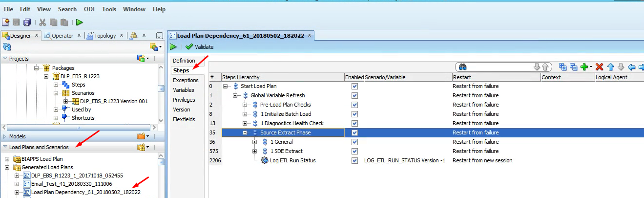Toggle Enabled checkbox for Log ETL Run Status
The height and width of the screenshot is (198, 644).
[x=354, y=160]
